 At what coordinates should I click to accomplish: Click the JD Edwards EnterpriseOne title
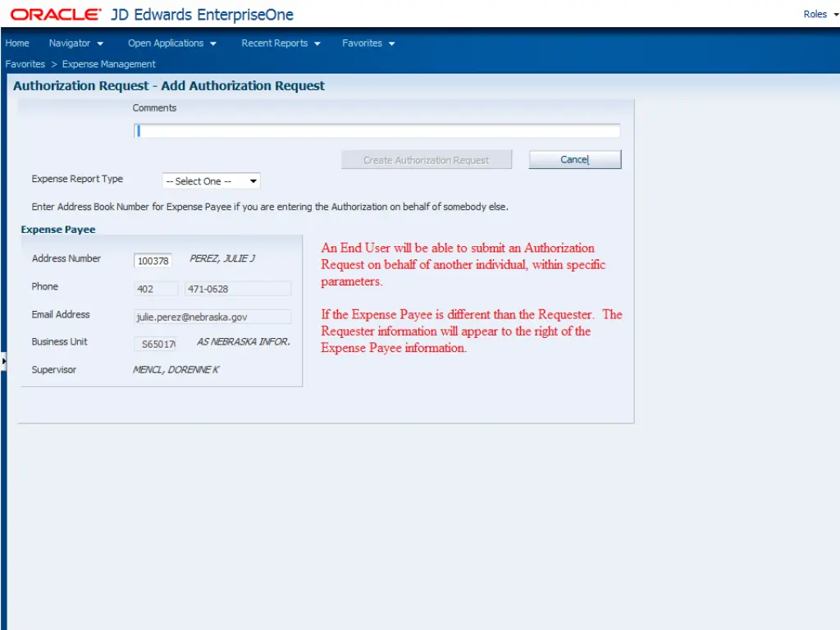[202, 15]
